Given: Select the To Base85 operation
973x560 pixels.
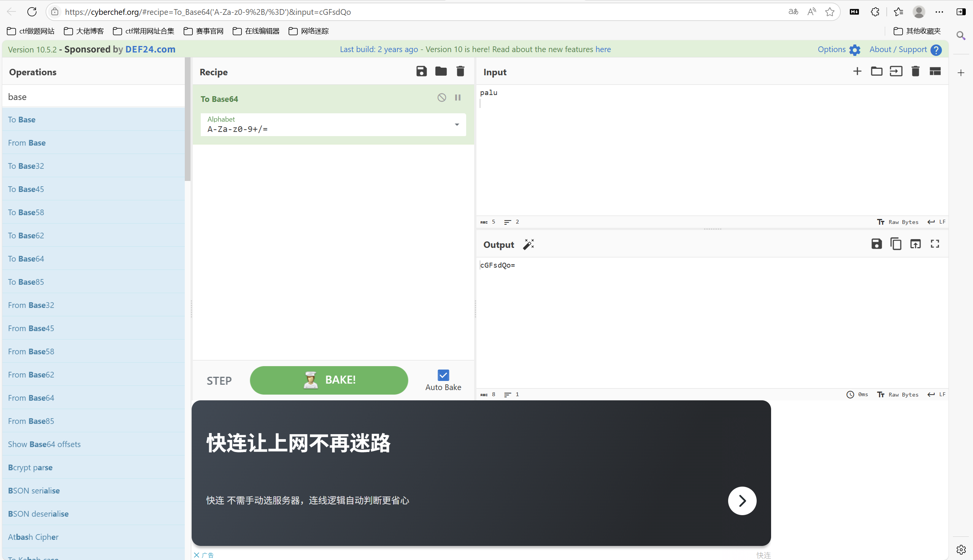Looking at the screenshot, I should [94, 282].
